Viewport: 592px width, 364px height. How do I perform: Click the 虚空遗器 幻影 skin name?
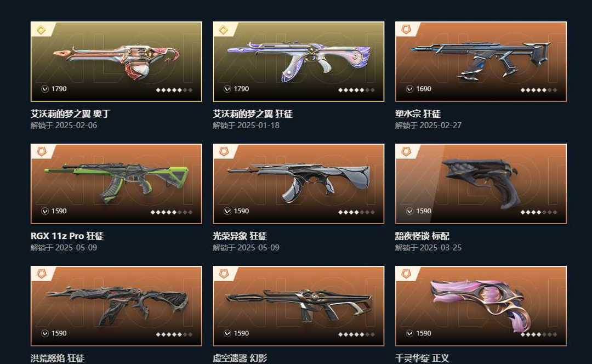coord(240,358)
